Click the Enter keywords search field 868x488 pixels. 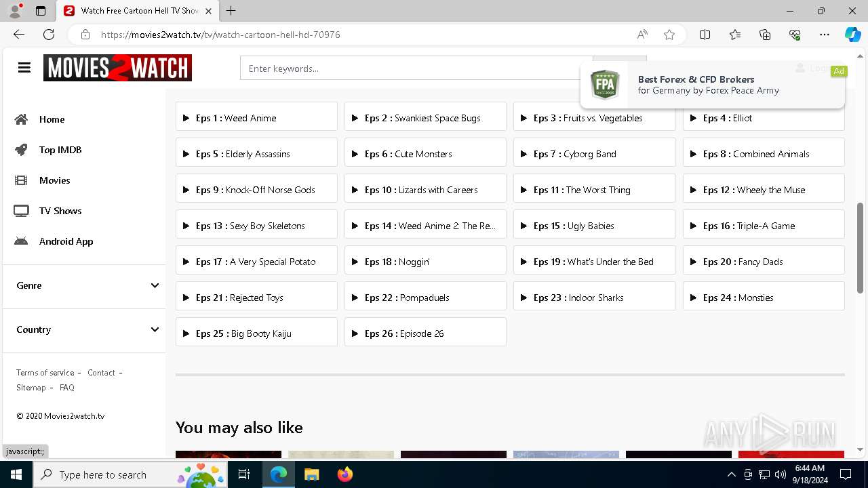(416, 68)
